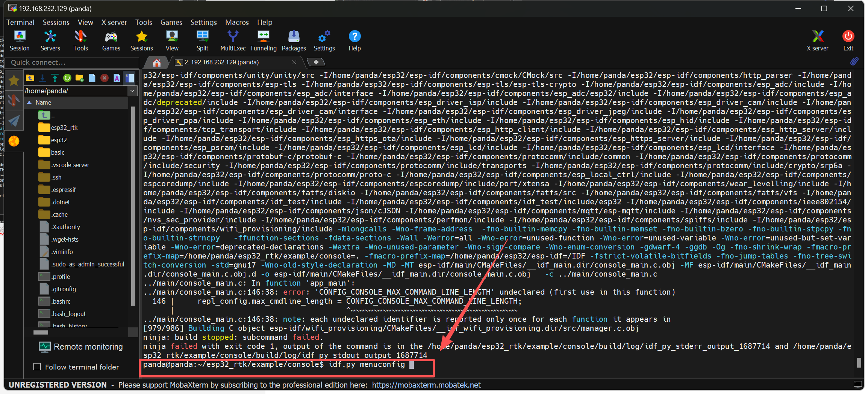Create a new folder in SFTP browser
Image resolution: width=868 pixels, height=394 pixels.
[x=80, y=78]
